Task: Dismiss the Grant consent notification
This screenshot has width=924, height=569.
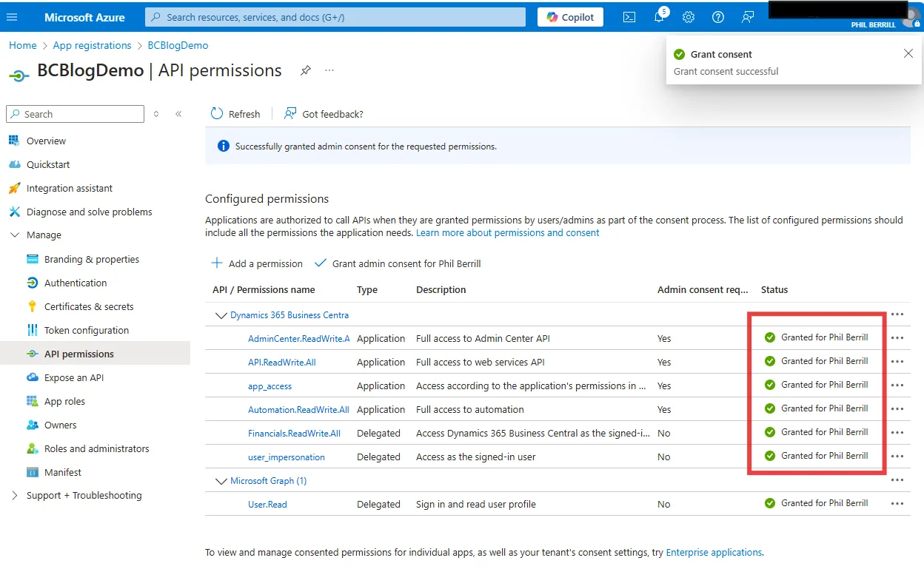Action: [x=908, y=53]
